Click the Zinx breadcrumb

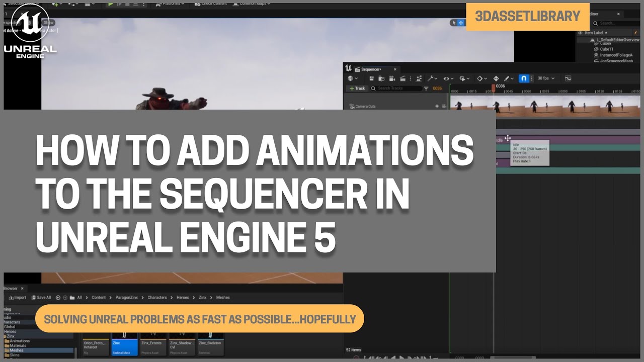pos(202,298)
